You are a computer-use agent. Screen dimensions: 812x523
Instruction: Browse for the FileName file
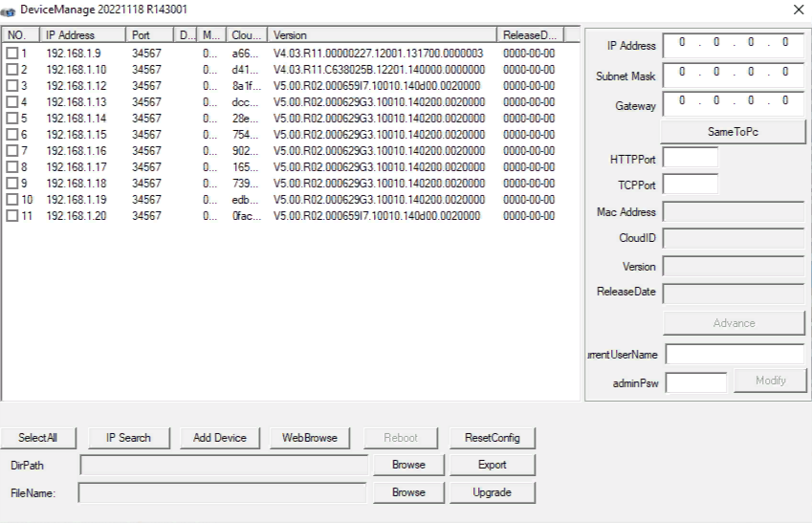408,492
